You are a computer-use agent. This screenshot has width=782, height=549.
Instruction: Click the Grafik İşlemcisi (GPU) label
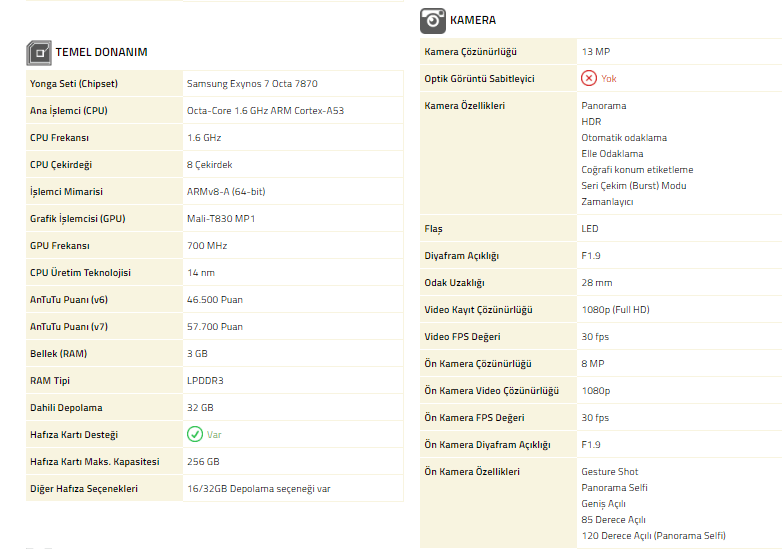coord(77,218)
